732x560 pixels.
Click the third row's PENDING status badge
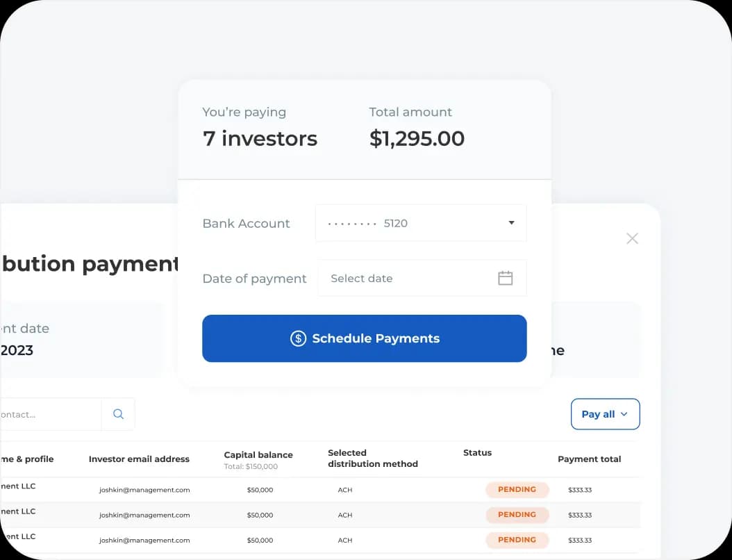tap(517, 540)
